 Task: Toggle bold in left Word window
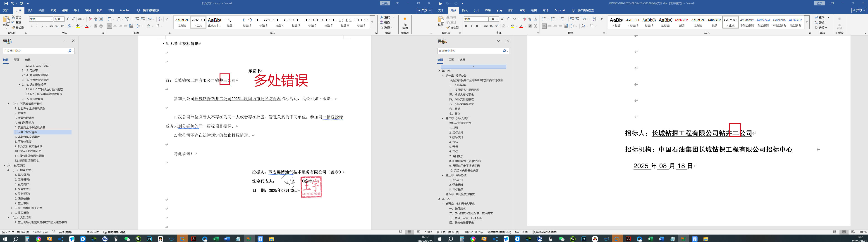[x=32, y=26]
